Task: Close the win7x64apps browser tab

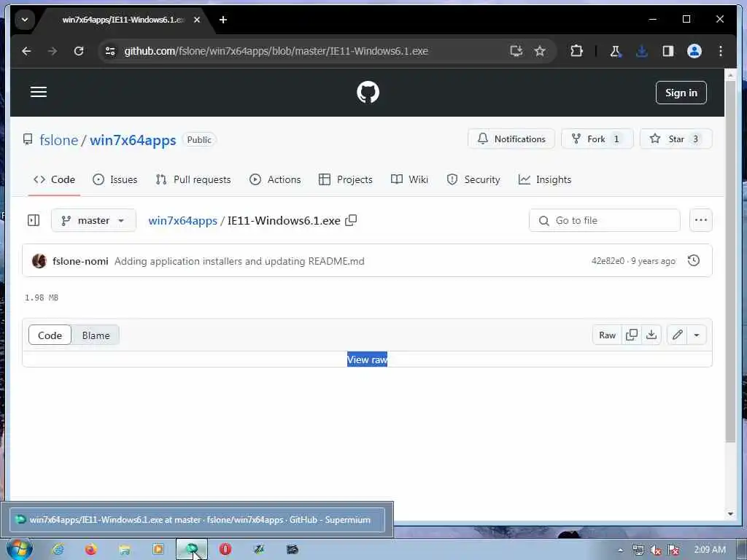Action: [x=197, y=20]
